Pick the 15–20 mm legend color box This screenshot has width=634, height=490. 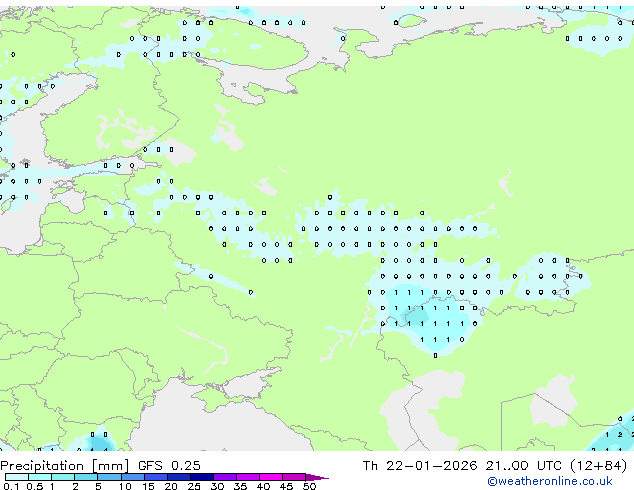(x=156, y=477)
